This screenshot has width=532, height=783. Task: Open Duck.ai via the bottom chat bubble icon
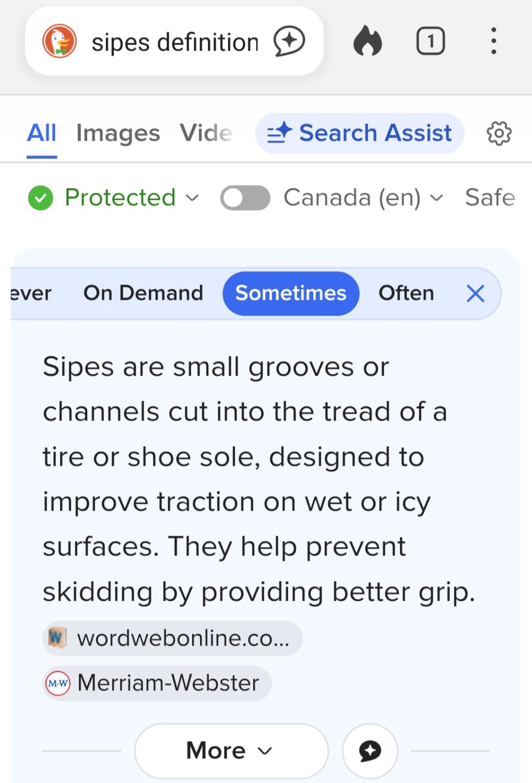click(x=370, y=751)
